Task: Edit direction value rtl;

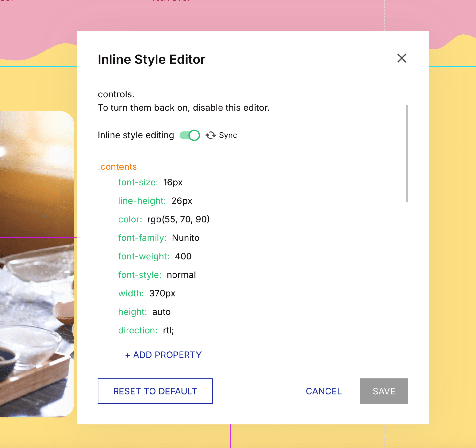Action: click(x=168, y=330)
